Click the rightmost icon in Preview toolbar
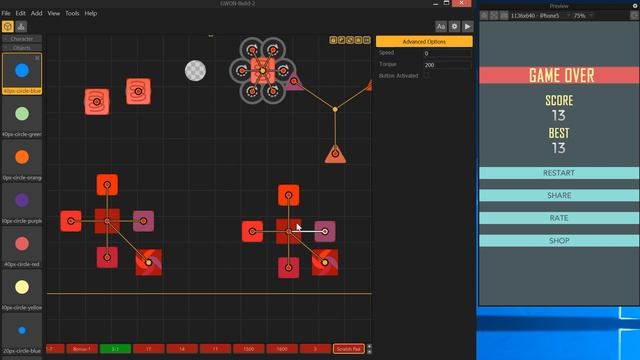This screenshot has height=360, width=640. point(634,16)
